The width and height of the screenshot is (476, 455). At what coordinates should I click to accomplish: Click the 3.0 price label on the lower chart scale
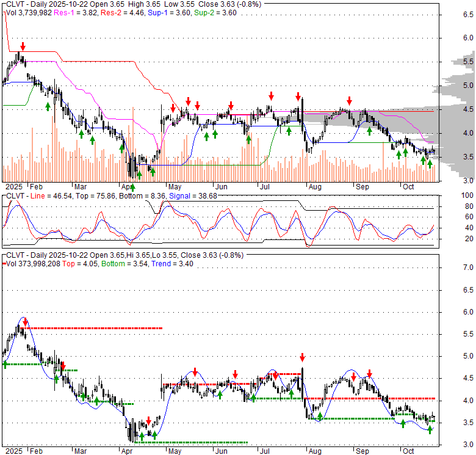[468, 445]
